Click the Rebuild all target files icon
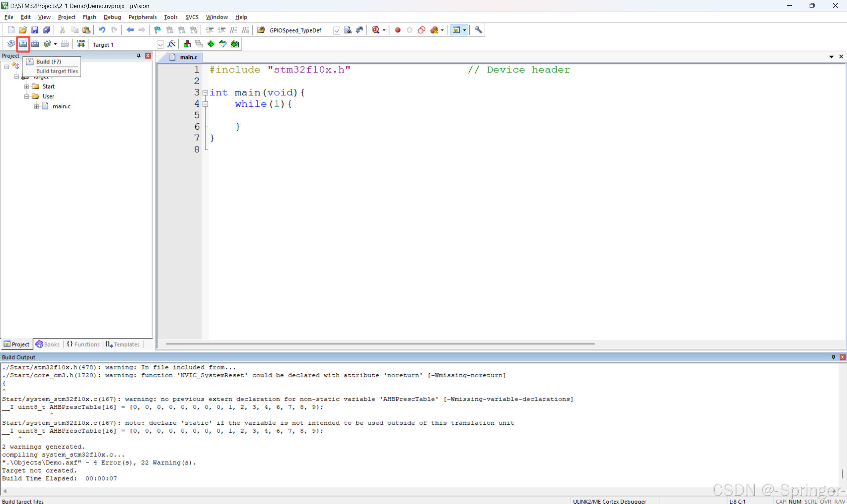The image size is (847, 504). [x=35, y=44]
